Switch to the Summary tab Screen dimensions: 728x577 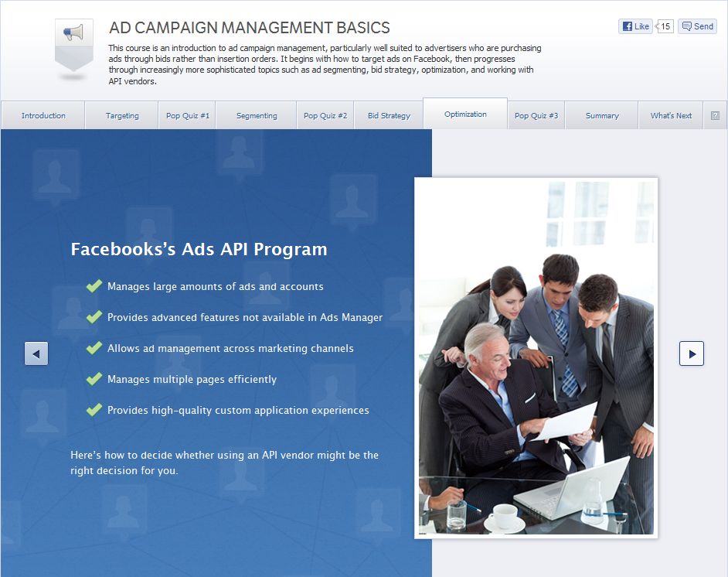tap(602, 116)
